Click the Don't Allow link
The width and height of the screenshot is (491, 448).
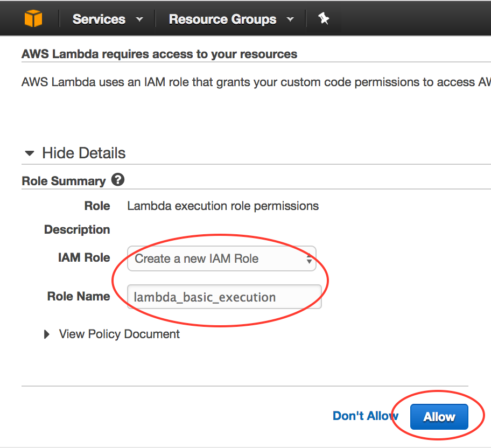[366, 416]
